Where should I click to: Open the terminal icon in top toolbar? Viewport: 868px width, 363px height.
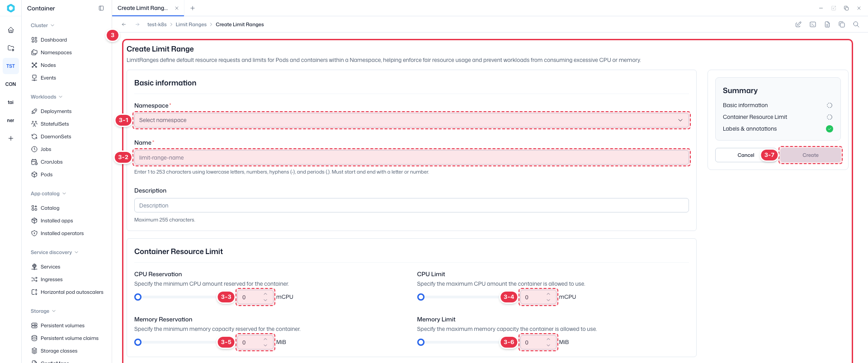coord(813,24)
